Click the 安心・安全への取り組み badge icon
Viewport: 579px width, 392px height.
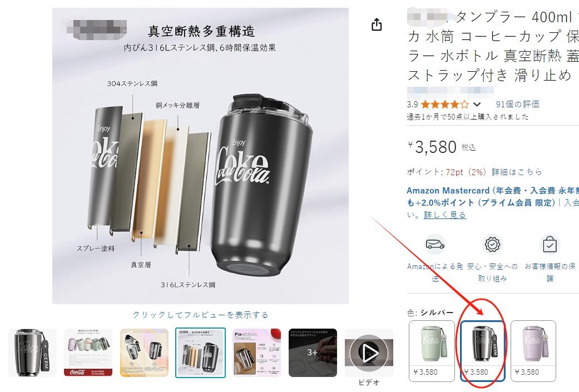[x=492, y=244]
